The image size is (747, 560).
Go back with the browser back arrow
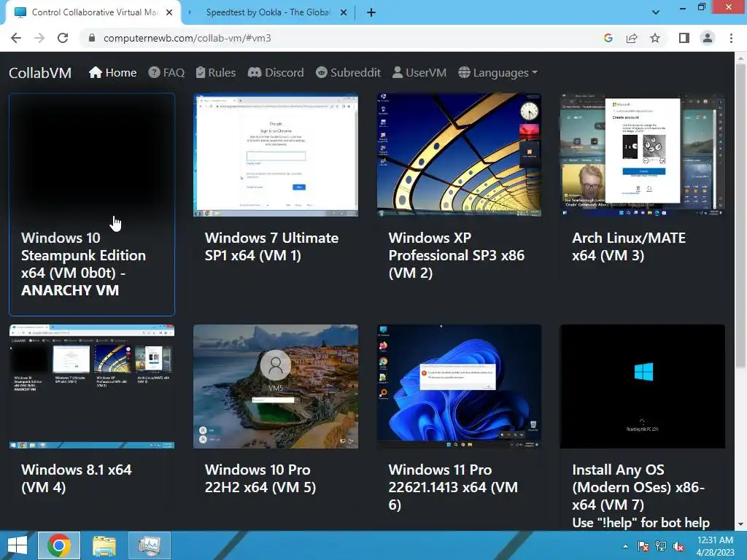tap(16, 38)
